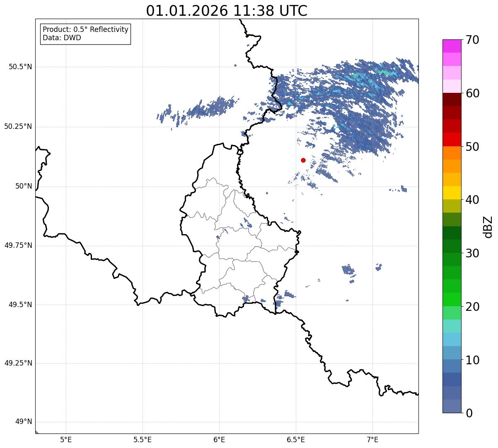Click the yellow colorbar swatch at 40
This screenshot has width=498, height=448.
point(452,193)
